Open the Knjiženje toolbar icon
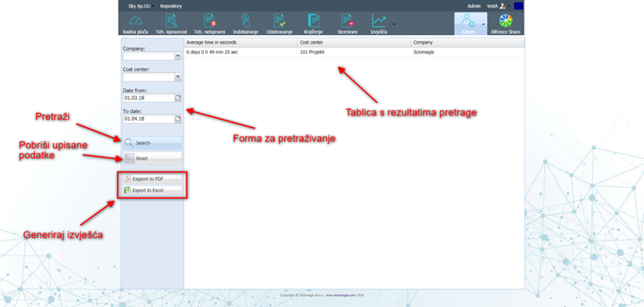Image resolution: width=644 pixels, height=307 pixels. click(x=314, y=21)
